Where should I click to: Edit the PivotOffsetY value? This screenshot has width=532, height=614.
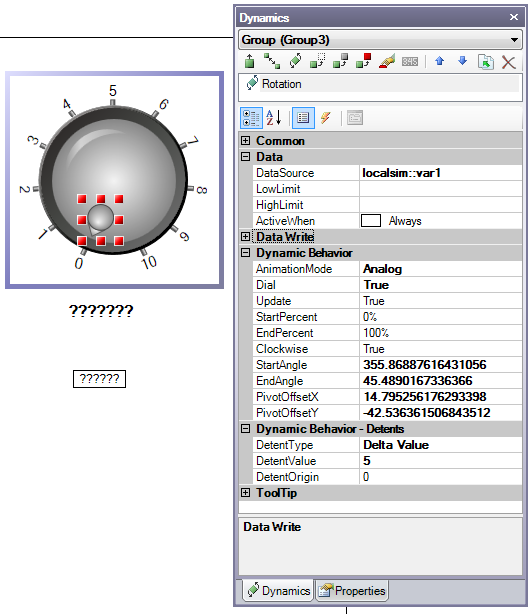click(440, 413)
